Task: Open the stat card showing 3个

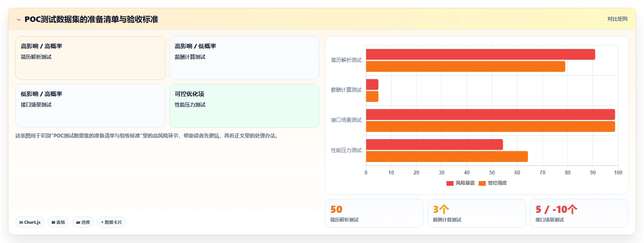Action: [477, 213]
